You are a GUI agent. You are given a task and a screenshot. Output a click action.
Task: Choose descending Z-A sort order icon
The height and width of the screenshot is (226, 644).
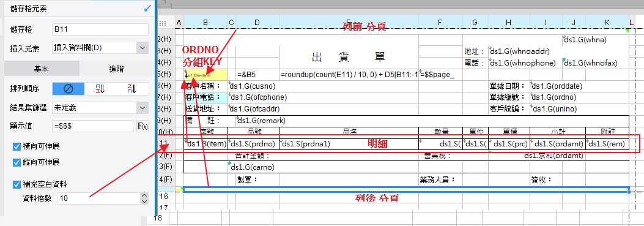coord(132,89)
